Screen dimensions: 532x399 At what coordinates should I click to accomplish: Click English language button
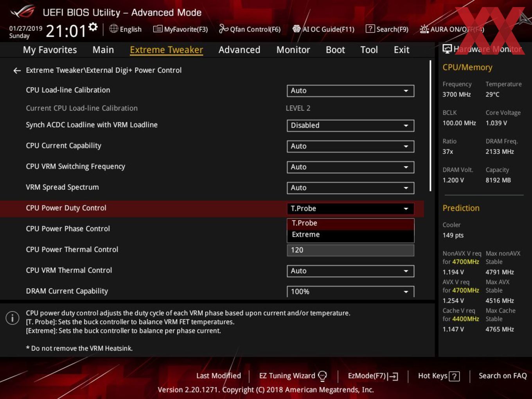coord(126,29)
